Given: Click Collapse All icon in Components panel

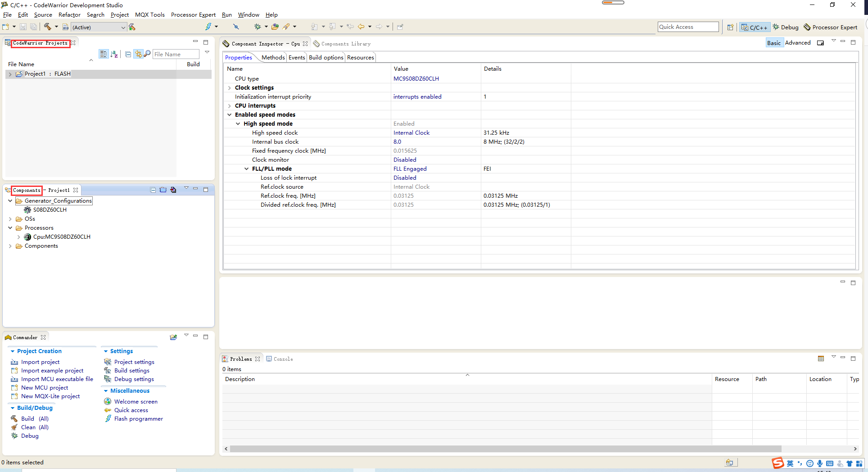Looking at the screenshot, I should (153, 190).
